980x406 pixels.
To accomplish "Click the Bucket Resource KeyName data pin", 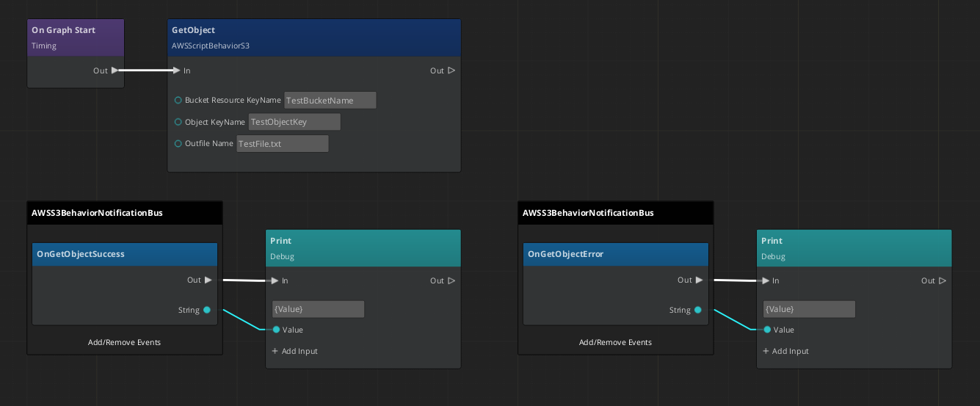I will pyautogui.click(x=178, y=101).
